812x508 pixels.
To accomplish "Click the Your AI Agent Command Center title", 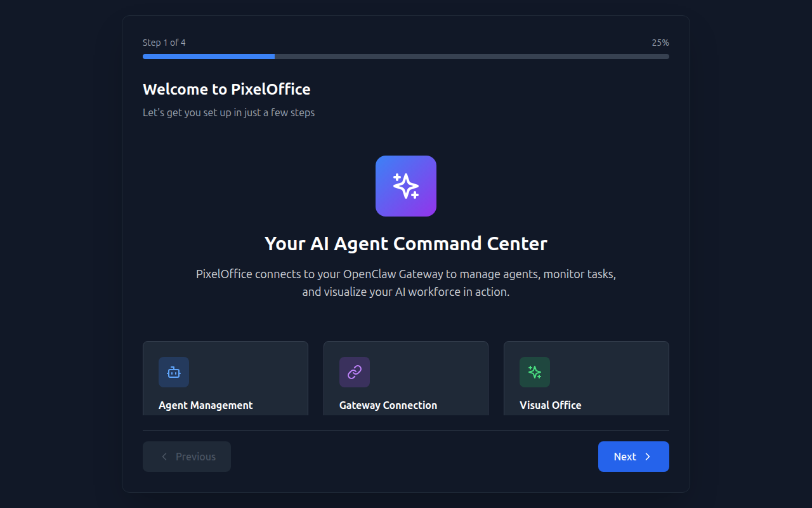I will tap(405, 243).
